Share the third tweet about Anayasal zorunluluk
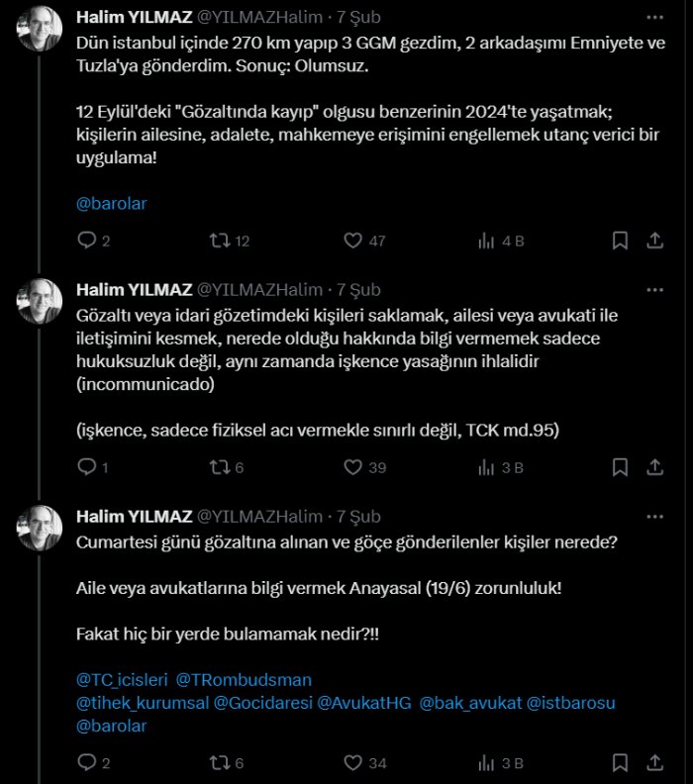 [x=654, y=763]
